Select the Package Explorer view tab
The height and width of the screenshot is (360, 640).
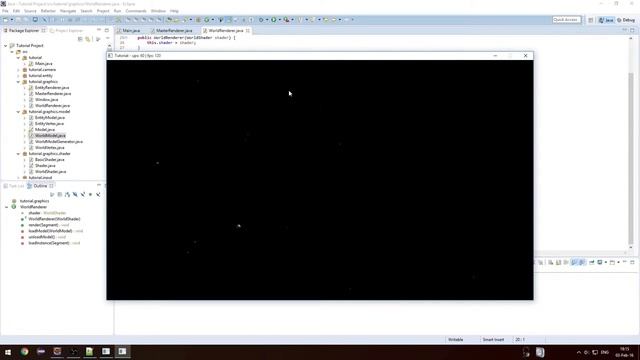(x=24, y=31)
